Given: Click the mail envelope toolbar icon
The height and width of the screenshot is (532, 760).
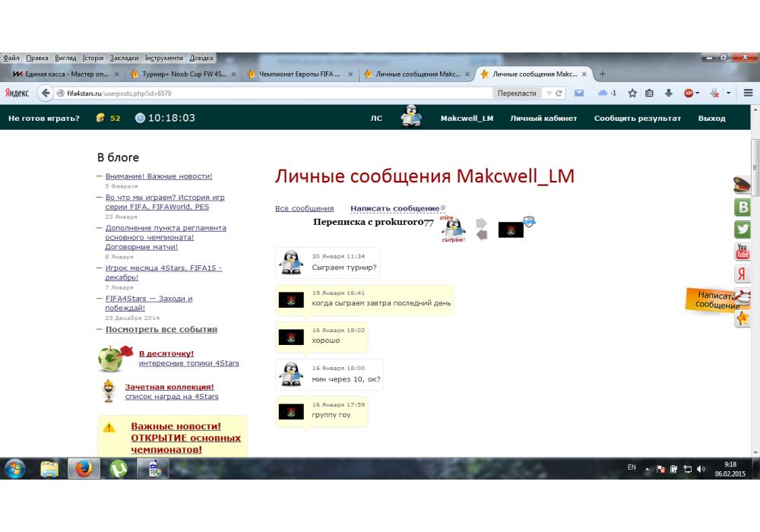Looking at the screenshot, I should tap(579, 93).
